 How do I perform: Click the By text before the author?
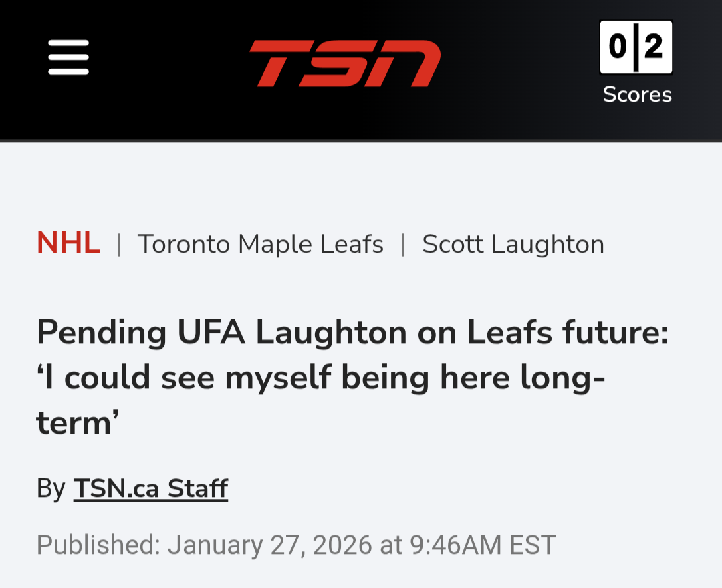(x=51, y=488)
